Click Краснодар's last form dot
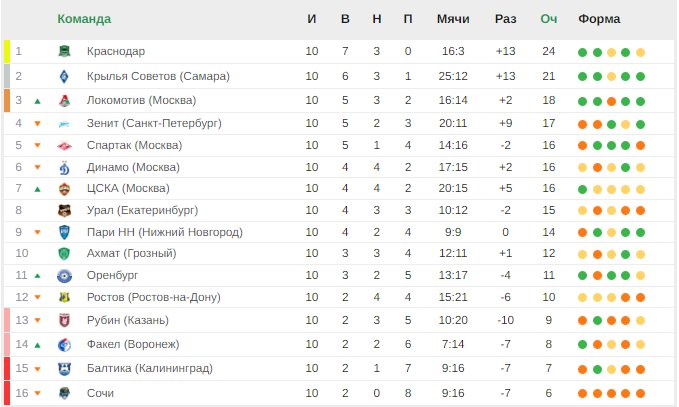679x407 pixels. (x=640, y=53)
